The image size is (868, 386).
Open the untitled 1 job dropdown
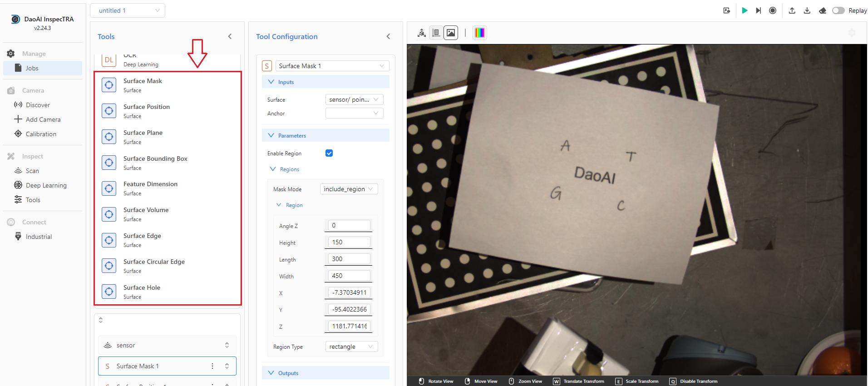[x=128, y=10]
